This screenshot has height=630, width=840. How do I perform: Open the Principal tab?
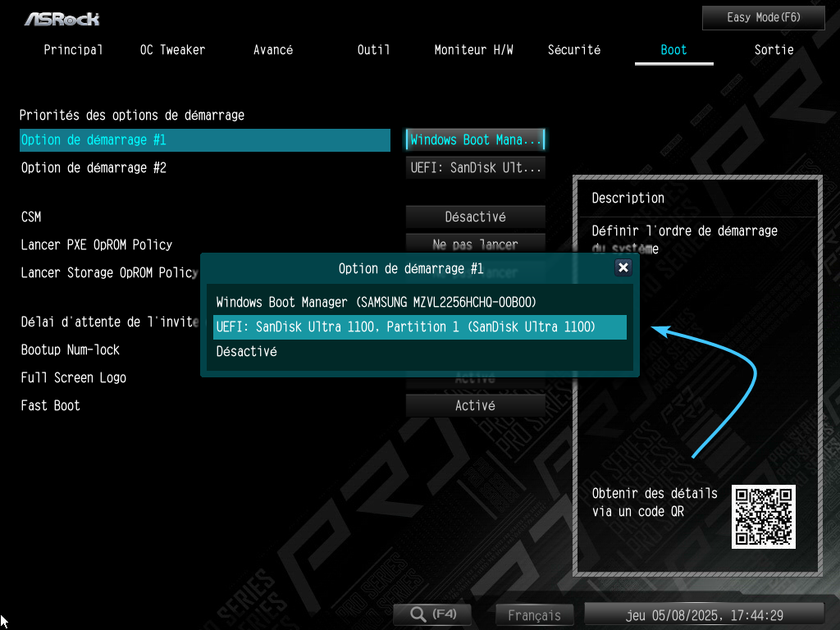tap(74, 50)
